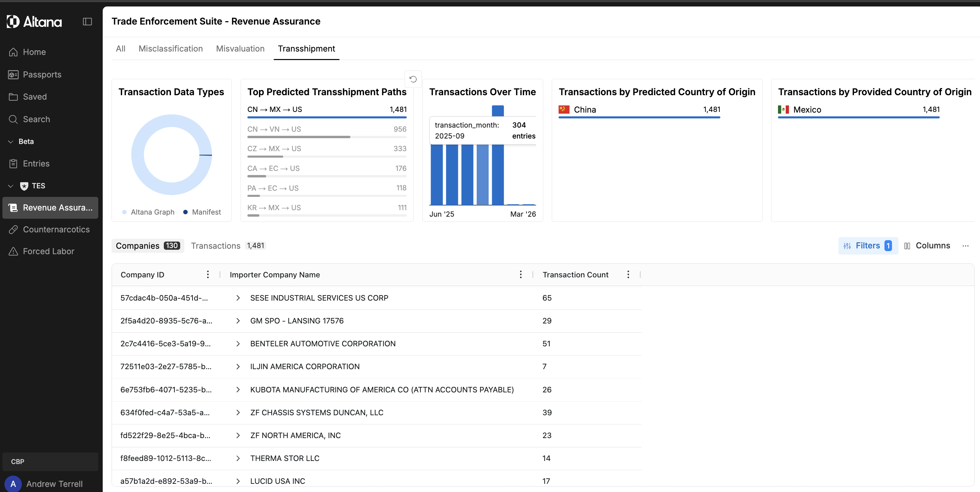980x492 pixels.
Task: Open Importer Company Name column menu
Action: point(521,274)
